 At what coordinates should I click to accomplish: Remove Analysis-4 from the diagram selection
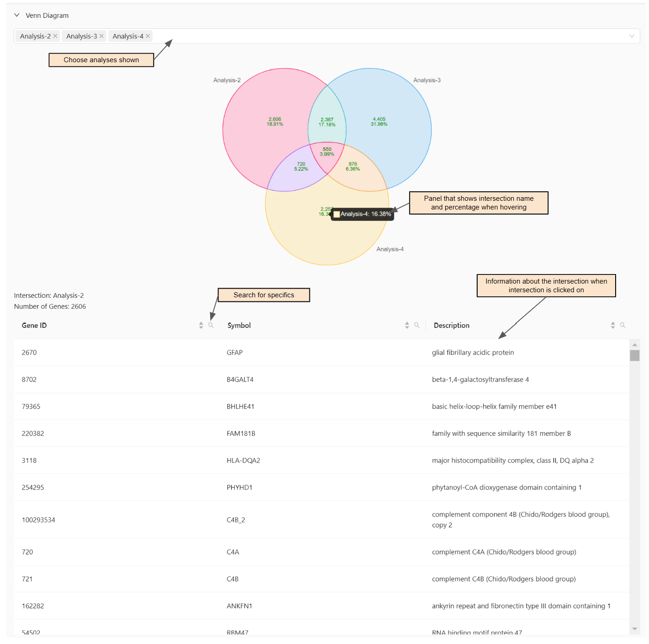(x=148, y=36)
